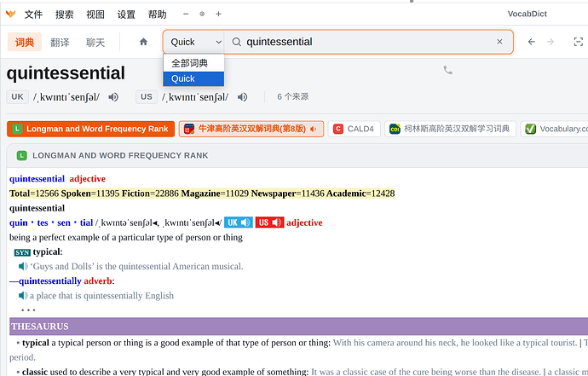Click the zoom out minus icon
This screenshot has width=588, height=376.
186,14
